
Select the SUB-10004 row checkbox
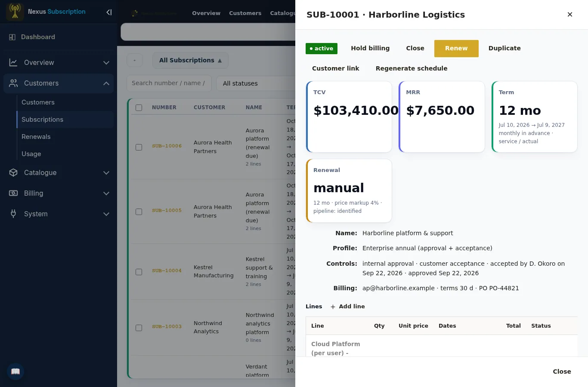pos(139,272)
